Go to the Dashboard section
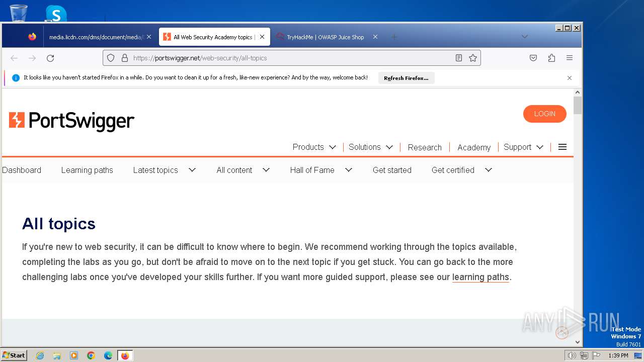Image resolution: width=644 pixels, height=362 pixels. tap(22, 170)
